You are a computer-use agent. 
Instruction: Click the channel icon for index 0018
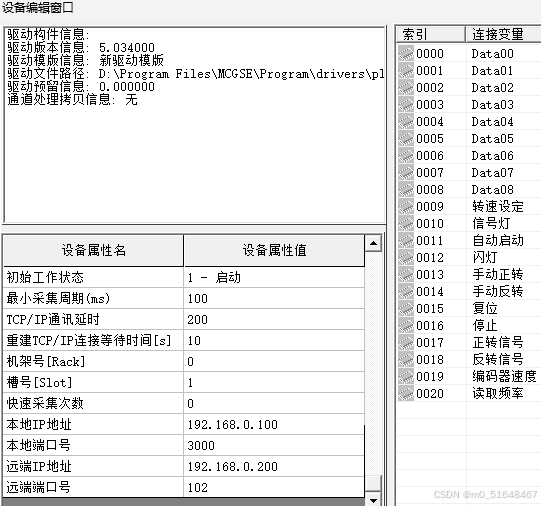point(405,359)
